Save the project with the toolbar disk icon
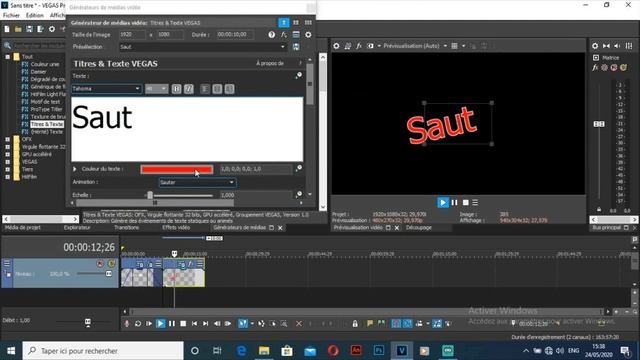 point(29,29)
